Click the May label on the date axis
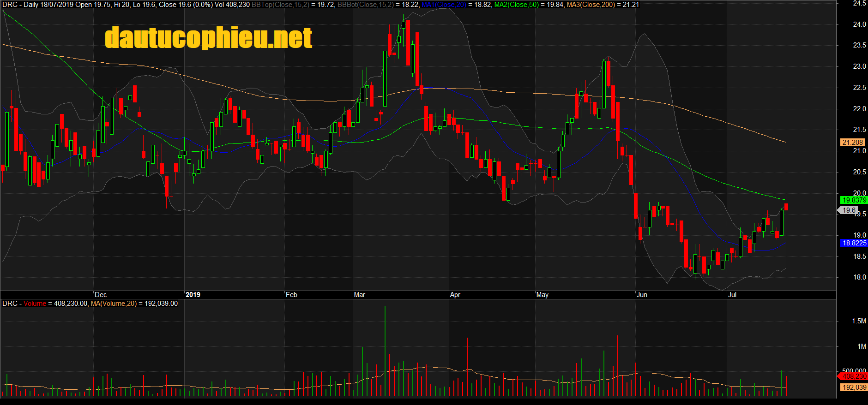This screenshot has height=405, width=868. pos(542,295)
